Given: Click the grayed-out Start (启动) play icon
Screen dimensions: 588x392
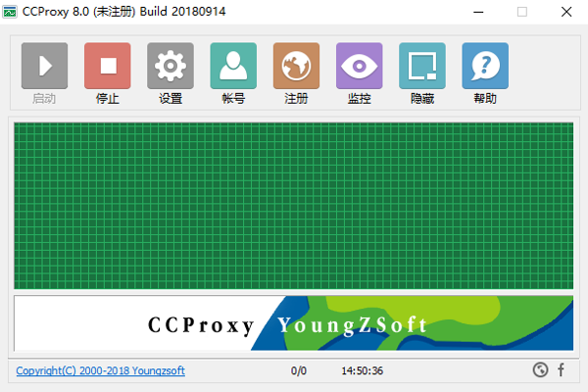Looking at the screenshot, I should 44,66.
